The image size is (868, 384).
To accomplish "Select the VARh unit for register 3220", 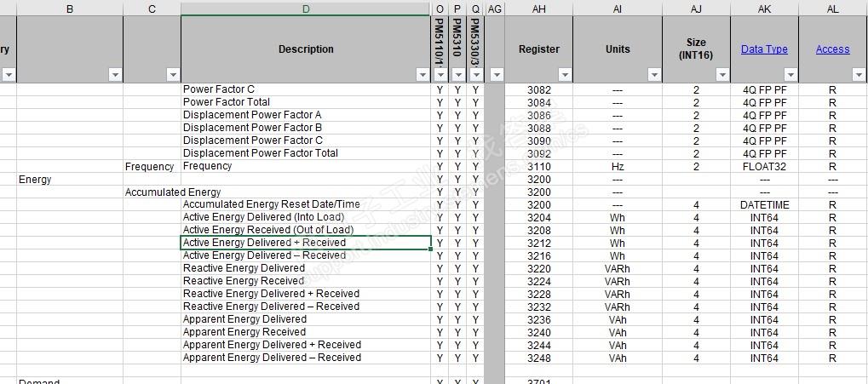I will point(618,268).
